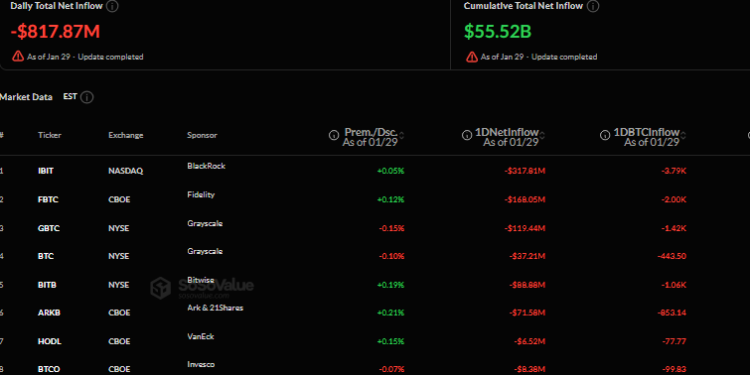Click the $55.52B cumulative total figure

click(x=497, y=32)
